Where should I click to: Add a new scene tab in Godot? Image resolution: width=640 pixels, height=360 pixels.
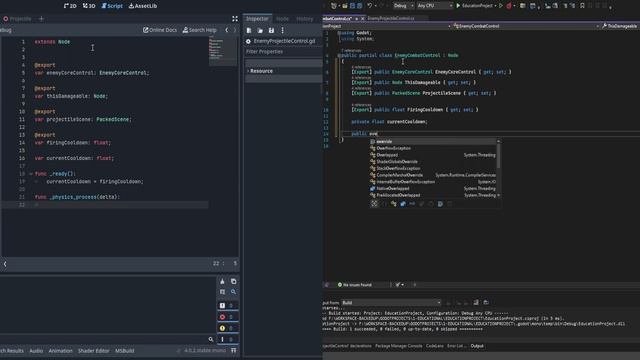point(41,18)
